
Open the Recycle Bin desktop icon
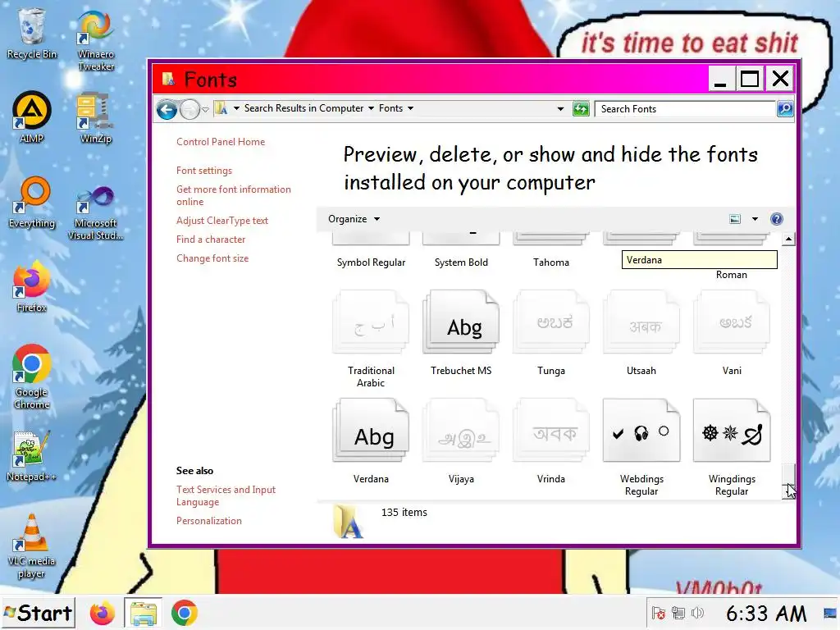32,34
